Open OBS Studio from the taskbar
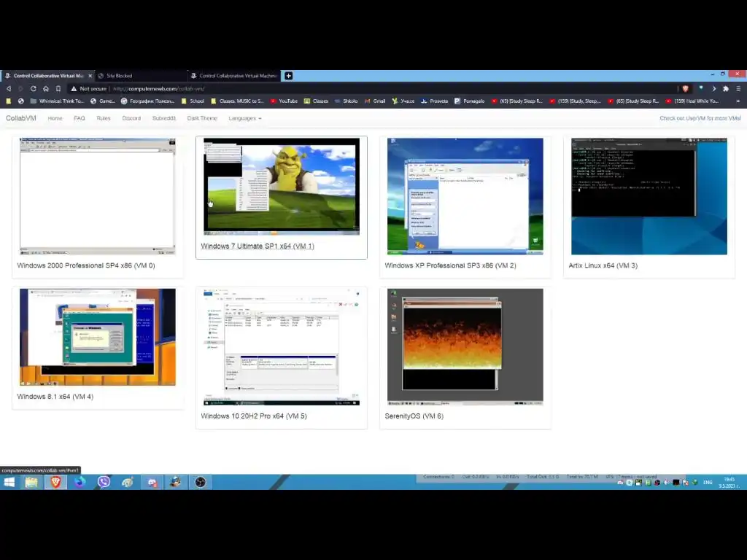Screen dimensions: 747x560 click(200, 483)
